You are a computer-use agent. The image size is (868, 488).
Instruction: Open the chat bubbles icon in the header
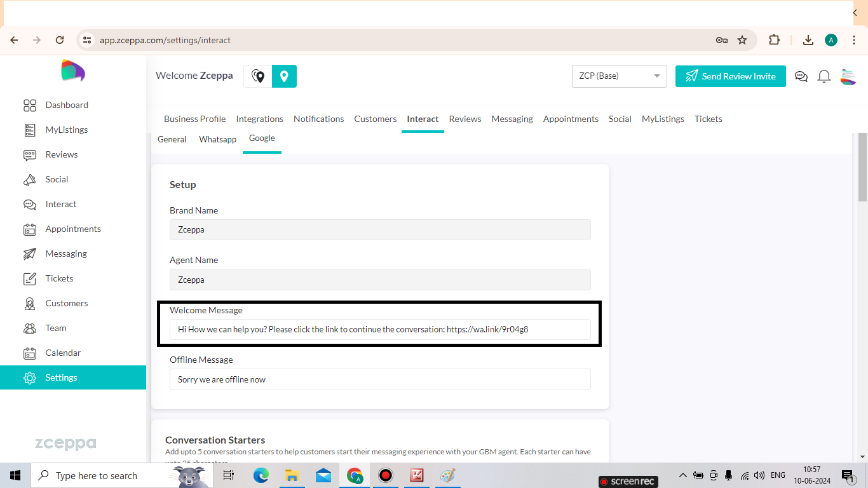pyautogui.click(x=801, y=76)
